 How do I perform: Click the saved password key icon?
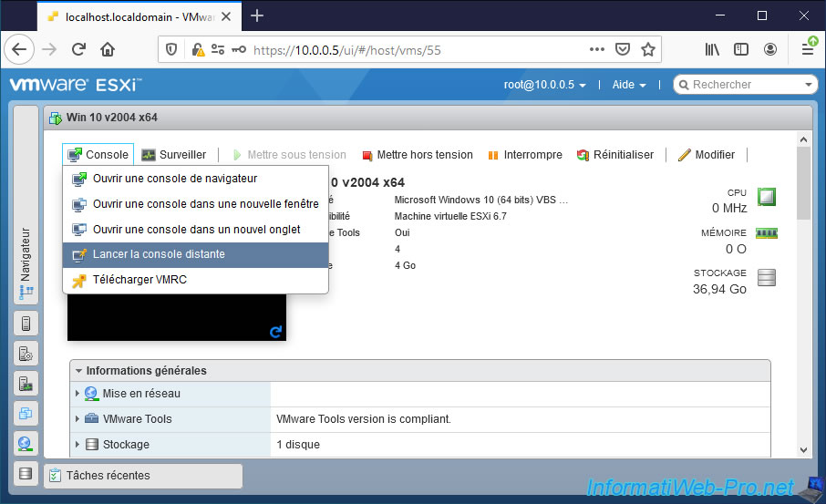pyautogui.click(x=239, y=49)
